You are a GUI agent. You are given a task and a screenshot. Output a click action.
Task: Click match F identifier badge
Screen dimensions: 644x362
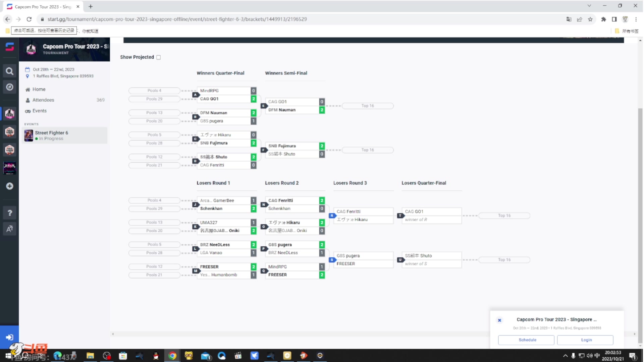[x=263, y=150]
